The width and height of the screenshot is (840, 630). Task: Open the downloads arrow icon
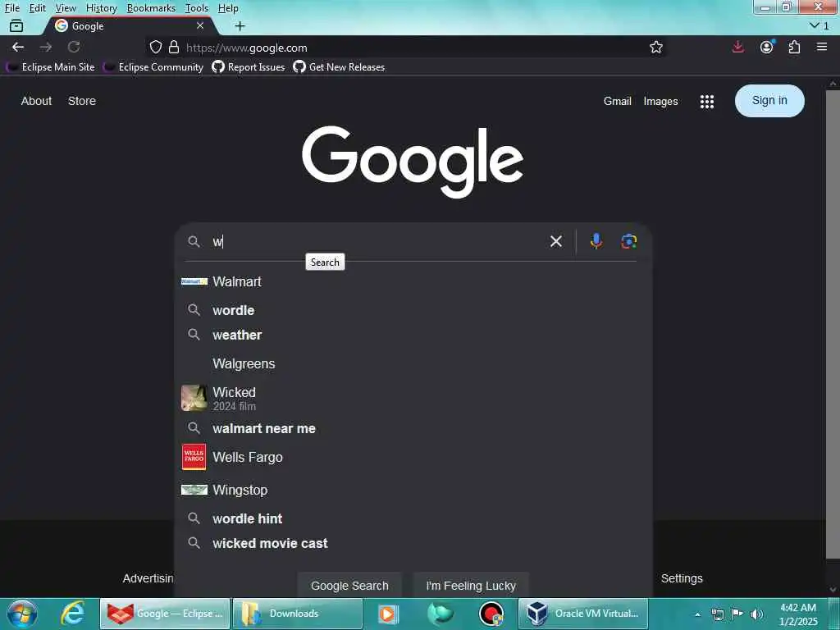pos(737,47)
